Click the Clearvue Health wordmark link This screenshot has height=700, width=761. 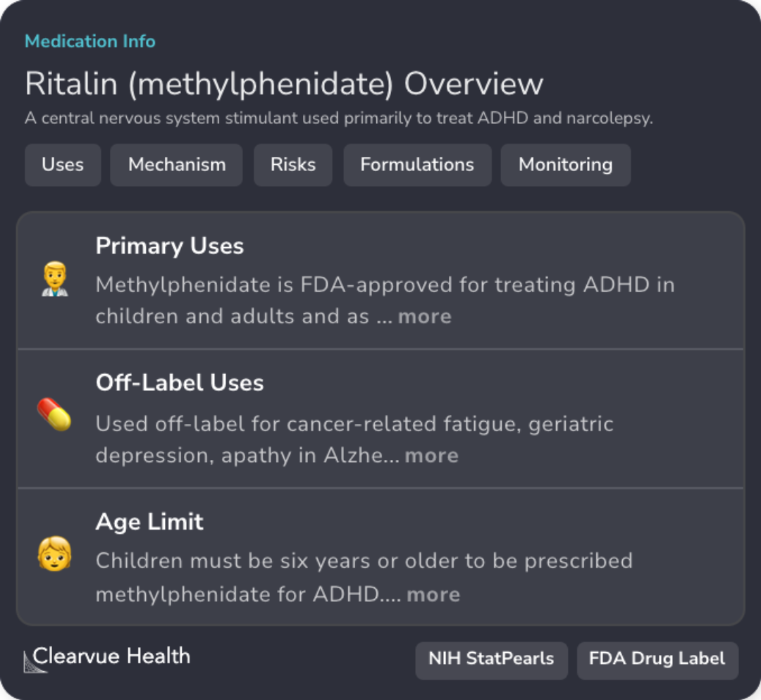(113, 656)
